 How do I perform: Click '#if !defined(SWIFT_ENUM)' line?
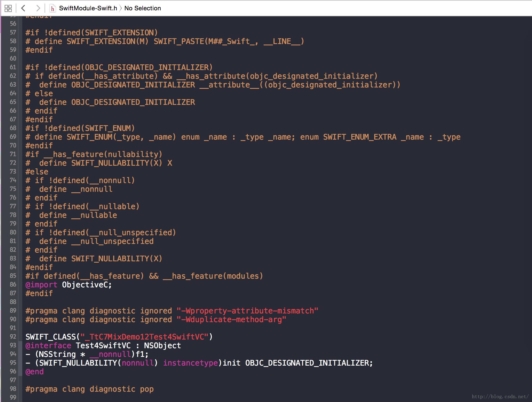tap(80, 128)
